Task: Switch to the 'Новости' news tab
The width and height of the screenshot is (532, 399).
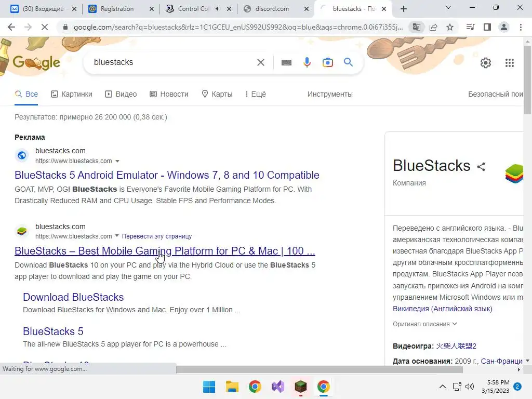Action: 169,94
